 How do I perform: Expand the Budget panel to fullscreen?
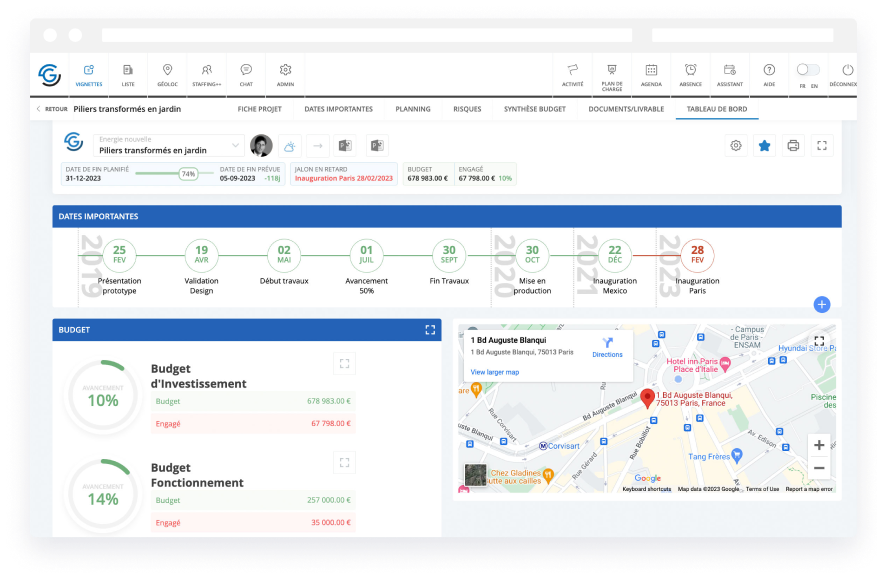(430, 329)
